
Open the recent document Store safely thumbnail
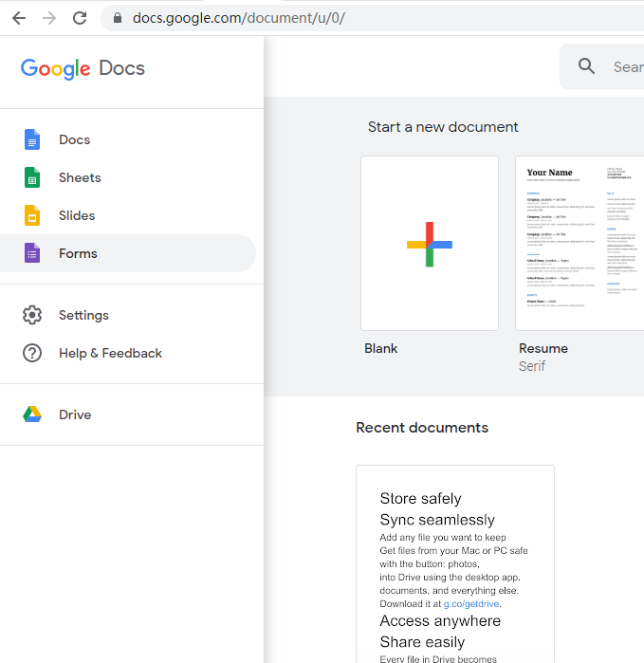tap(455, 564)
